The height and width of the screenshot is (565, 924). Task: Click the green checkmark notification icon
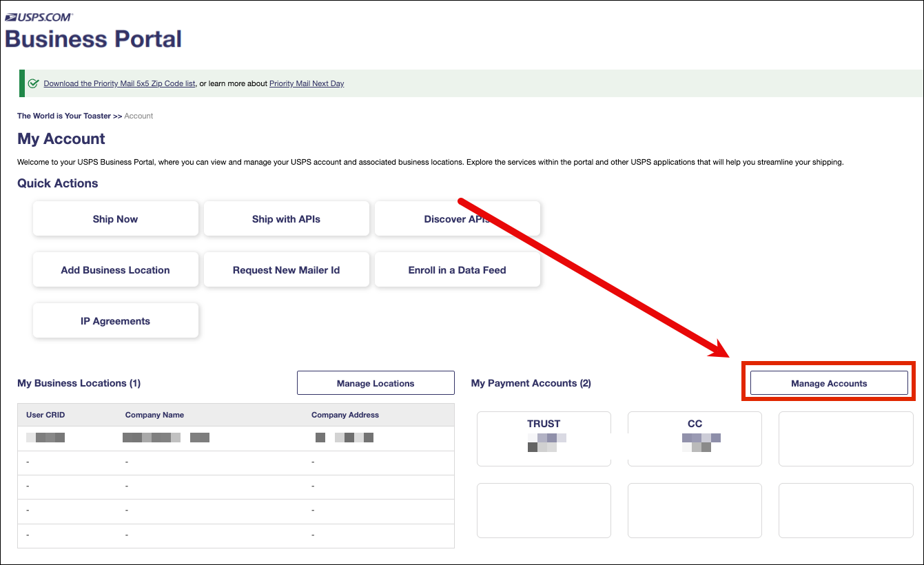tap(33, 83)
